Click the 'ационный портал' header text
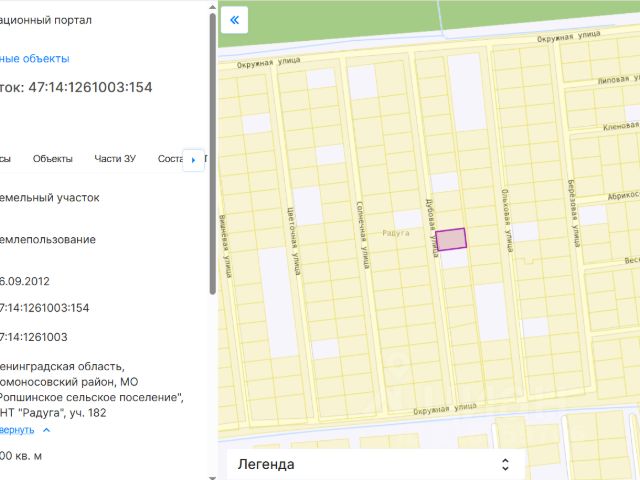The width and height of the screenshot is (640, 480). coord(46,20)
